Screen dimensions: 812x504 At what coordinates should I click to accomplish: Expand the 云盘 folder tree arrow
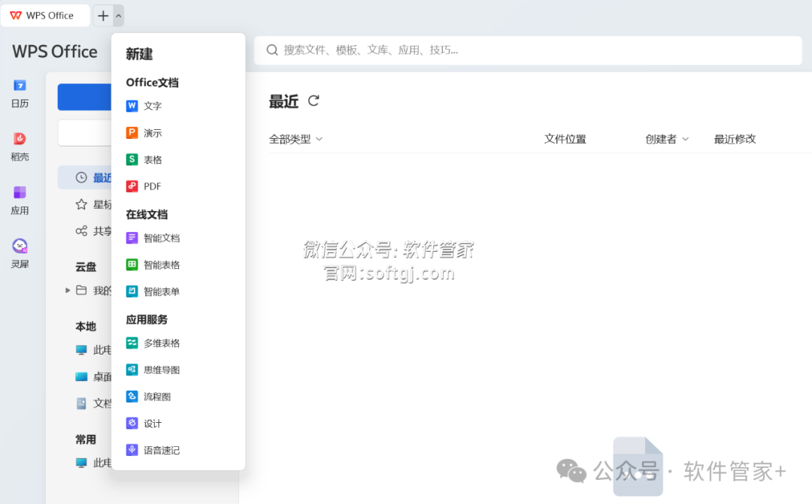[x=68, y=290]
